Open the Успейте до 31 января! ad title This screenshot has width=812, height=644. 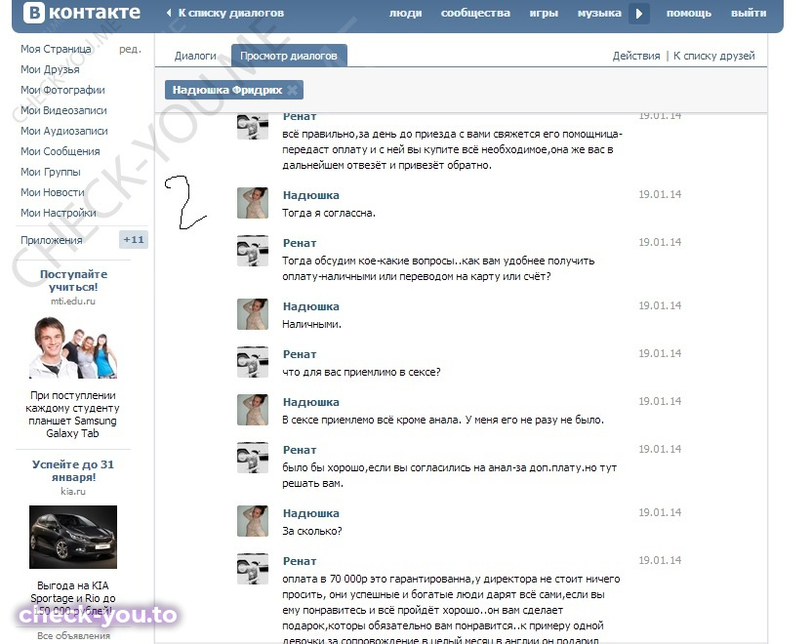point(73,470)
